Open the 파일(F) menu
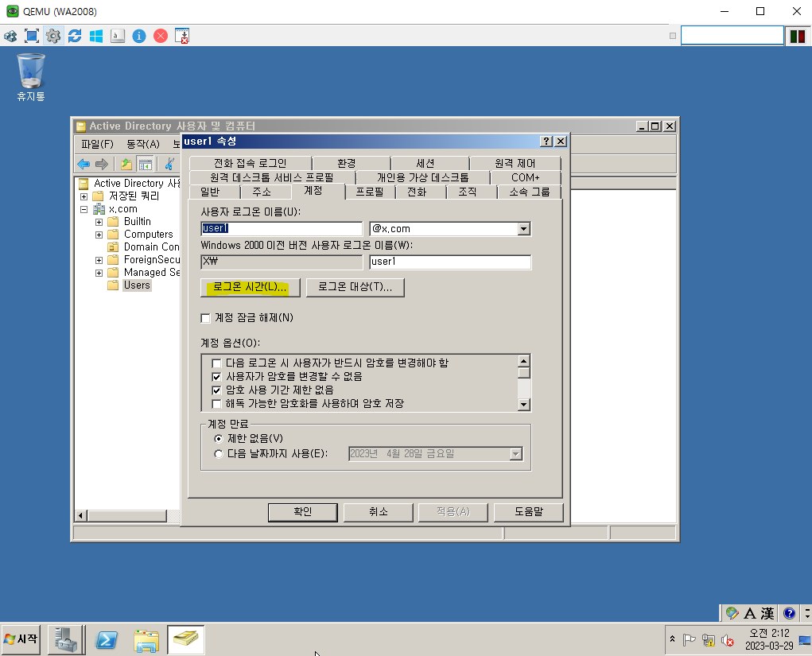This screenshot has width=812, height=656. pyautogui.click(x=97, y=144)
